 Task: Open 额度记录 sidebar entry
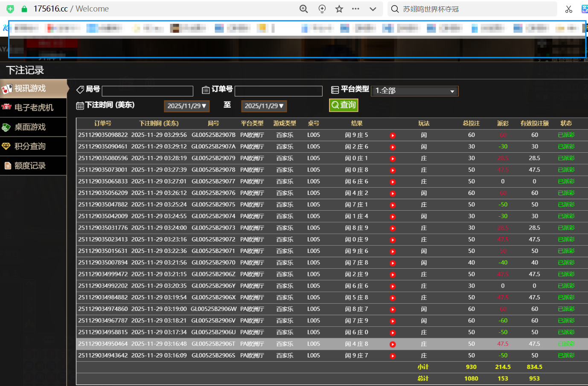coord(33,166)
